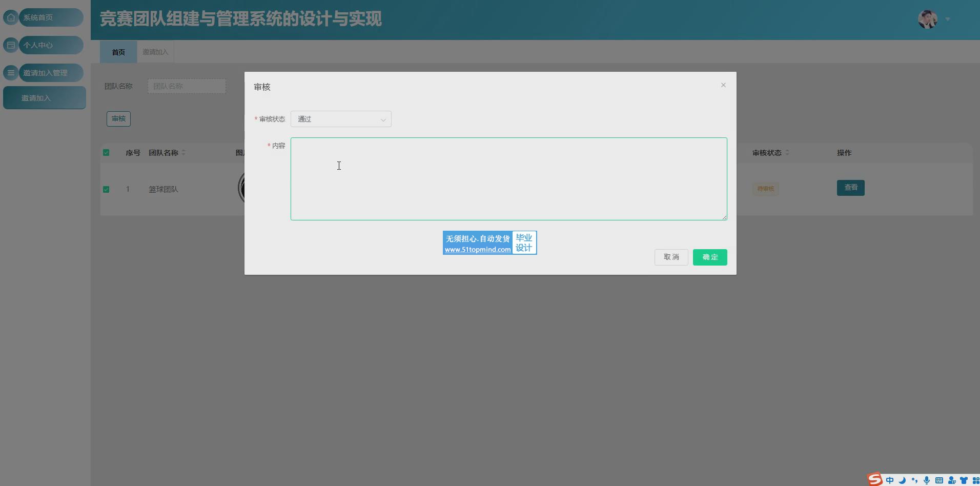
Task: Switch to the 邀请加入 tab
Action: coord(155,52)
